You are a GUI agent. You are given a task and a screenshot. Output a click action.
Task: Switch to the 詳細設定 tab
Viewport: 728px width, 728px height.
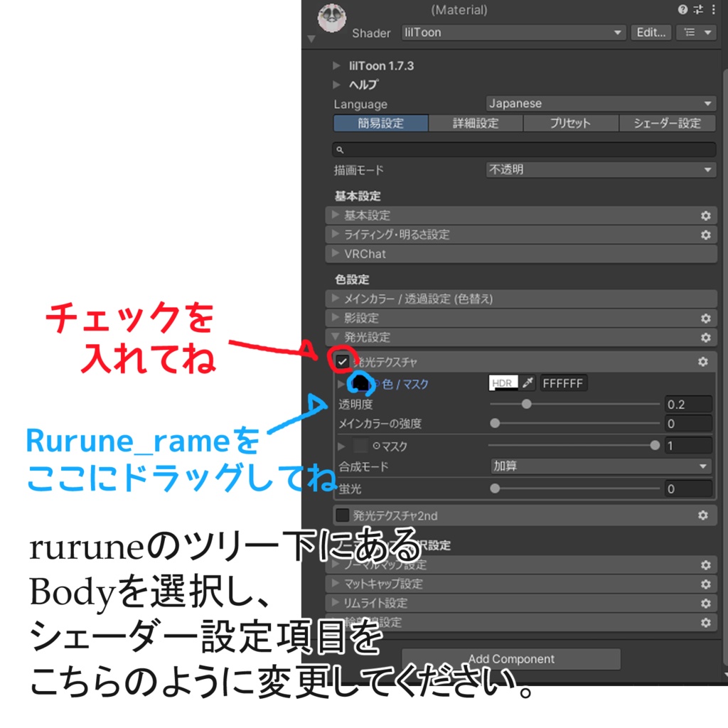click(x=475, y=123)
